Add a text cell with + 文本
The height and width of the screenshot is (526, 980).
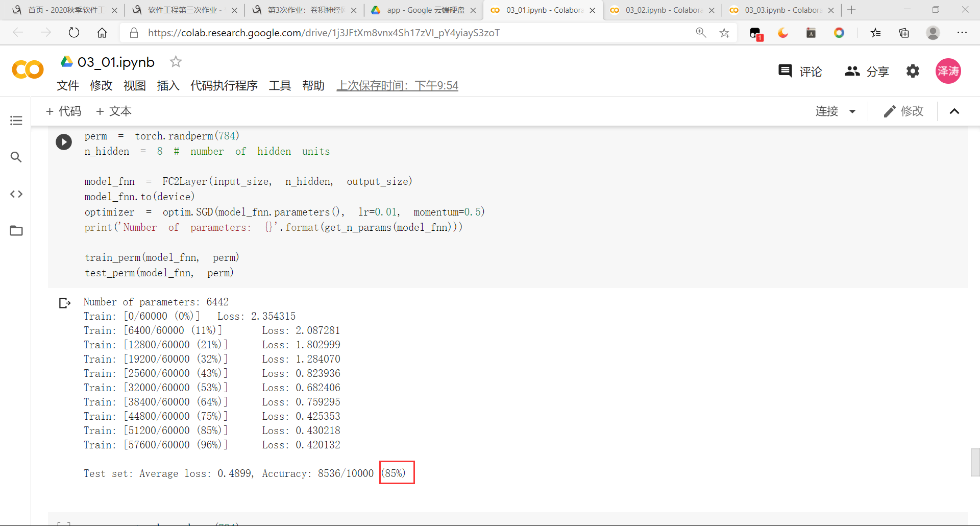pos(113,111)
